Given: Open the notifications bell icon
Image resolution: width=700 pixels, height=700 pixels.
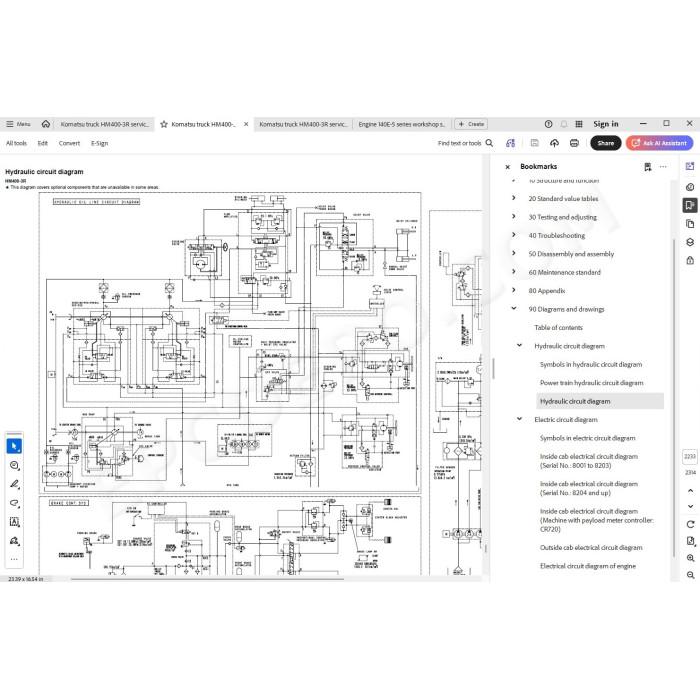Looking at the screenshot, I should point(564,124).
